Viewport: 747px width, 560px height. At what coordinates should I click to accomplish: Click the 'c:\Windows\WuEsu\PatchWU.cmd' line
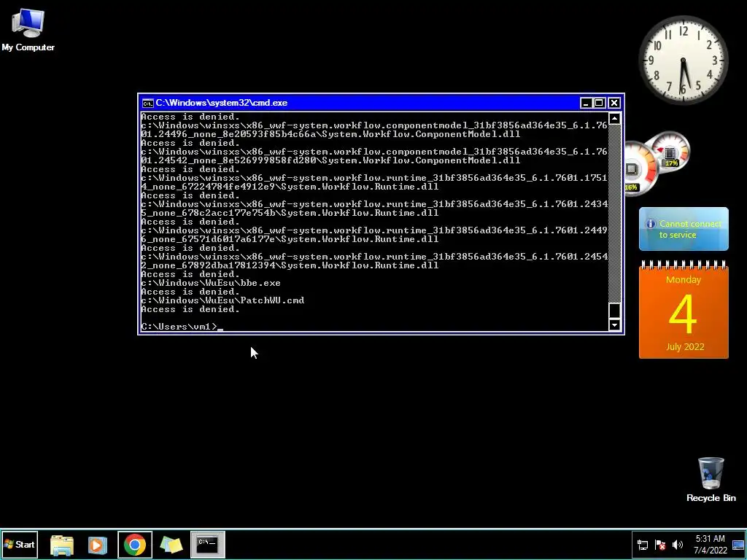[222, 300]
